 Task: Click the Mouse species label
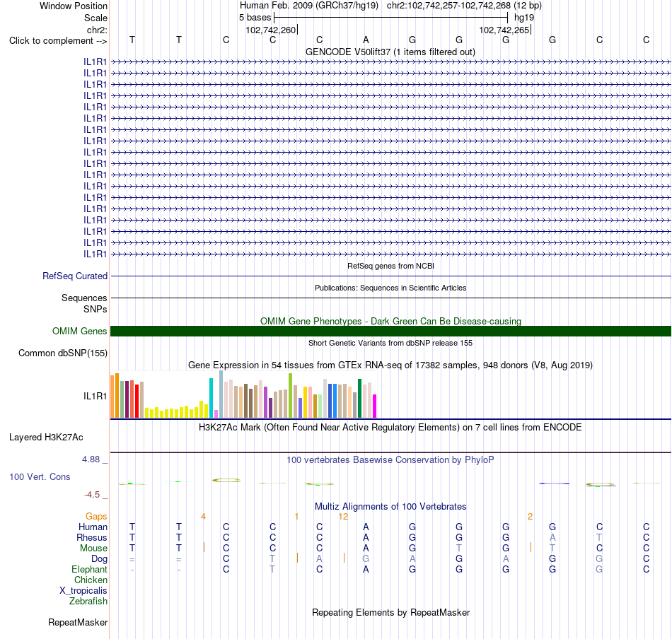point(93,549)
